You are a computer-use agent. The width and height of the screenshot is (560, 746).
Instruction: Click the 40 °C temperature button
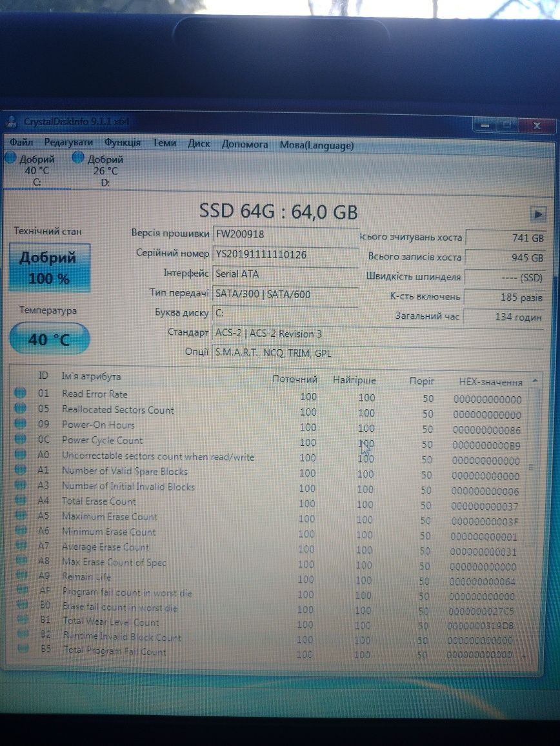tap(49, 339)
